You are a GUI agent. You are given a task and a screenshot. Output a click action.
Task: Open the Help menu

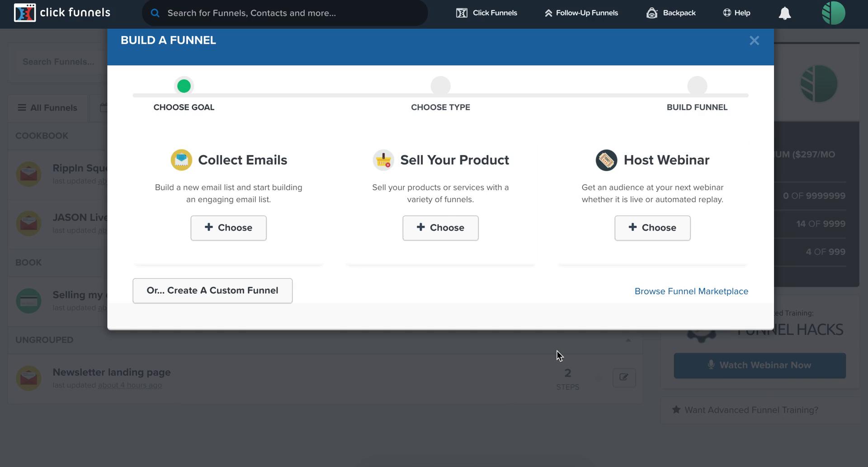tap(736, 13)
